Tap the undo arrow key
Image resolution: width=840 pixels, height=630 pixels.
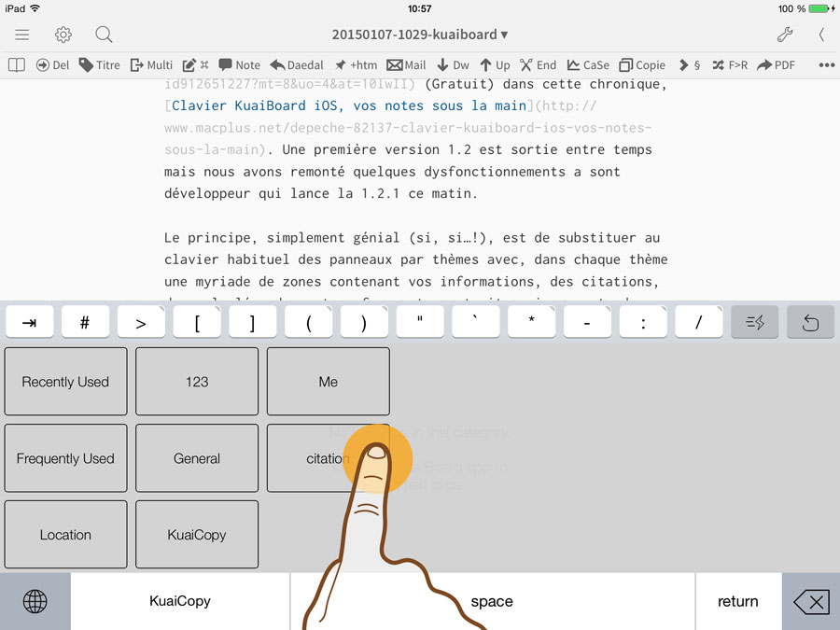810,322
